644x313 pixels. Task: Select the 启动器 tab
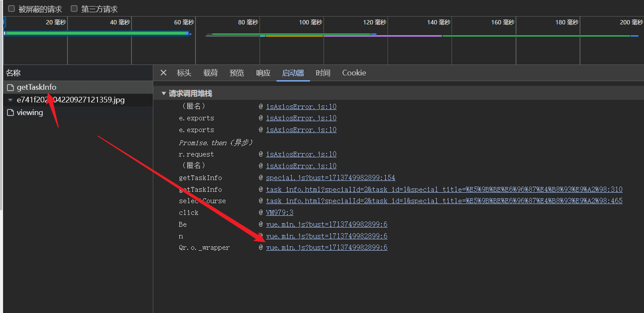(293, 73)
